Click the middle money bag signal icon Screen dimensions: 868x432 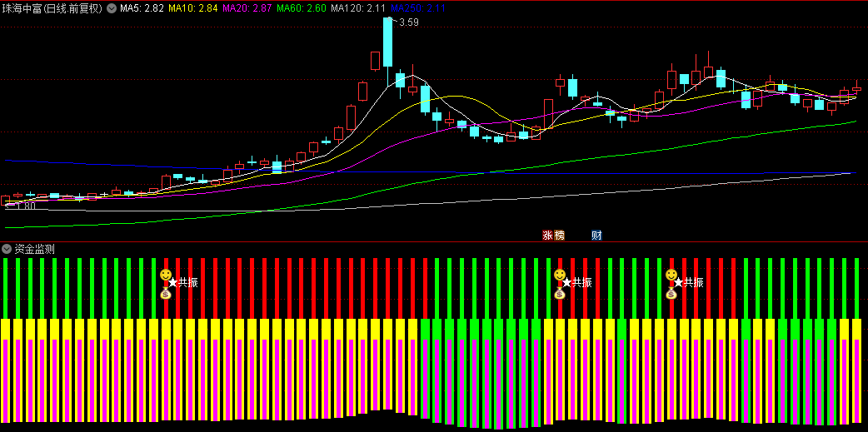[560, 293]
